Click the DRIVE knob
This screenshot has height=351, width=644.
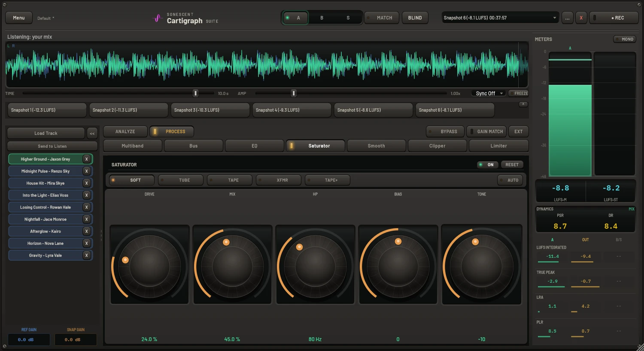coord(149,265)
